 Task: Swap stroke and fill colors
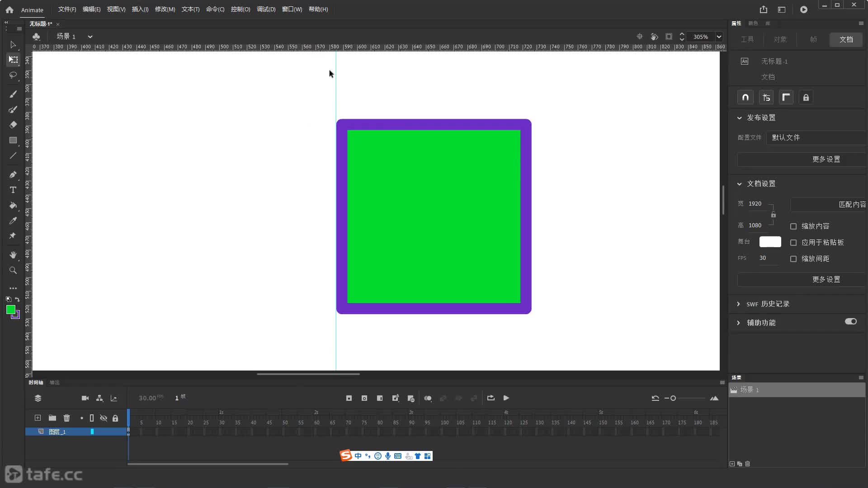17,299
